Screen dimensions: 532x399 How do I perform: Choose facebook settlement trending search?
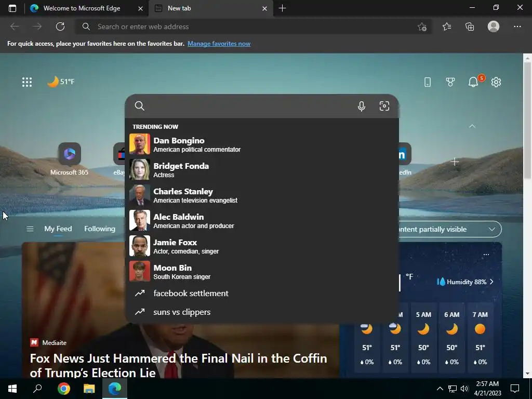pos(262,293)
